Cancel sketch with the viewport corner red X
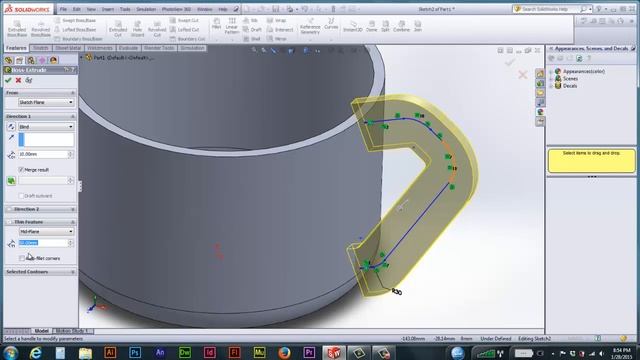The width and height of the screenshot is (640, 360). point(522,75)
